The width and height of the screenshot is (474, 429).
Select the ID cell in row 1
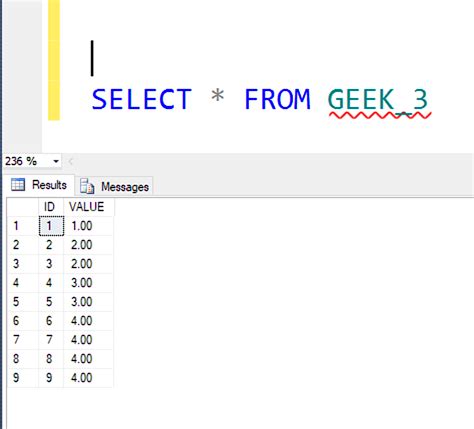tap(51, 226)
